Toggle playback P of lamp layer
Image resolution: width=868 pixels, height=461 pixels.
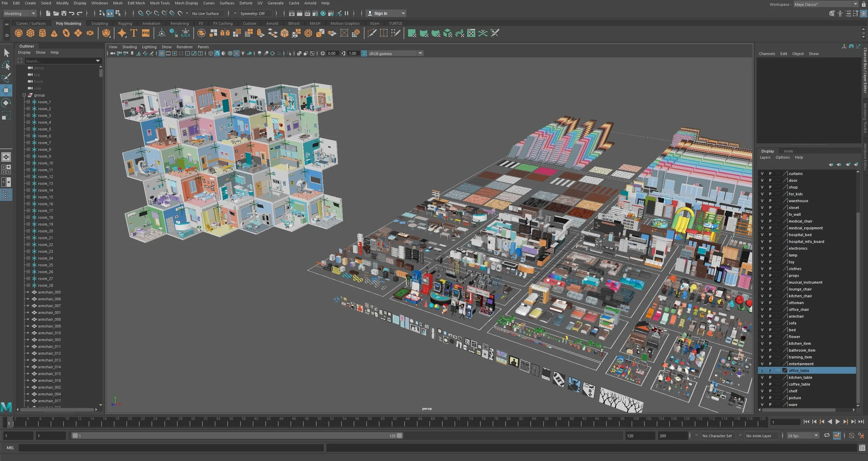pyautogui.click(x=770, y=255)
